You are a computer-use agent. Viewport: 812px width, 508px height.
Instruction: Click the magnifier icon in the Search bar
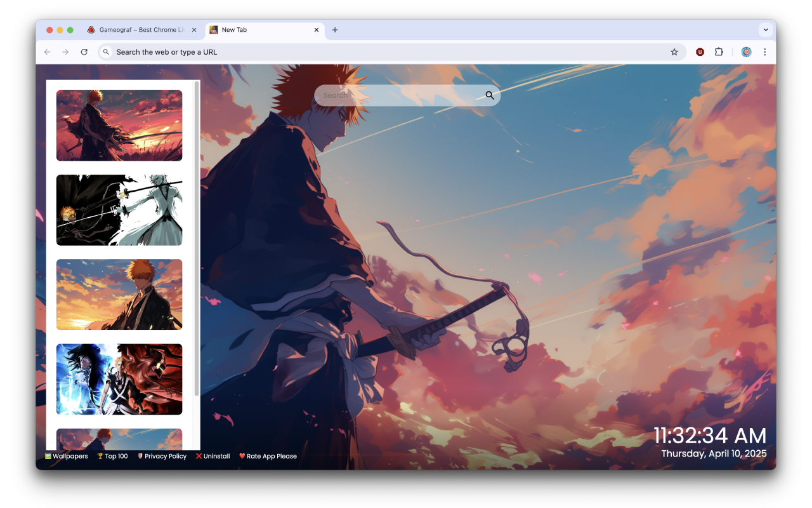pos(489,95)
